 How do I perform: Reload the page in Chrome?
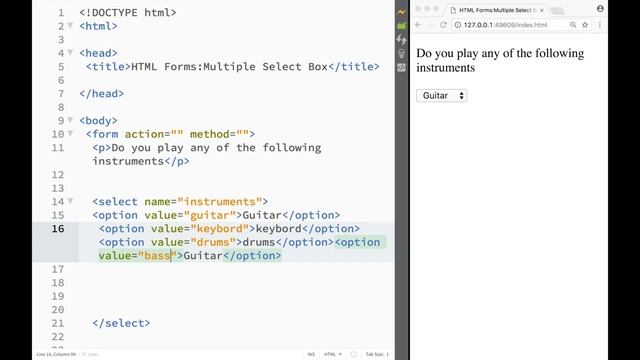point(444,25)
